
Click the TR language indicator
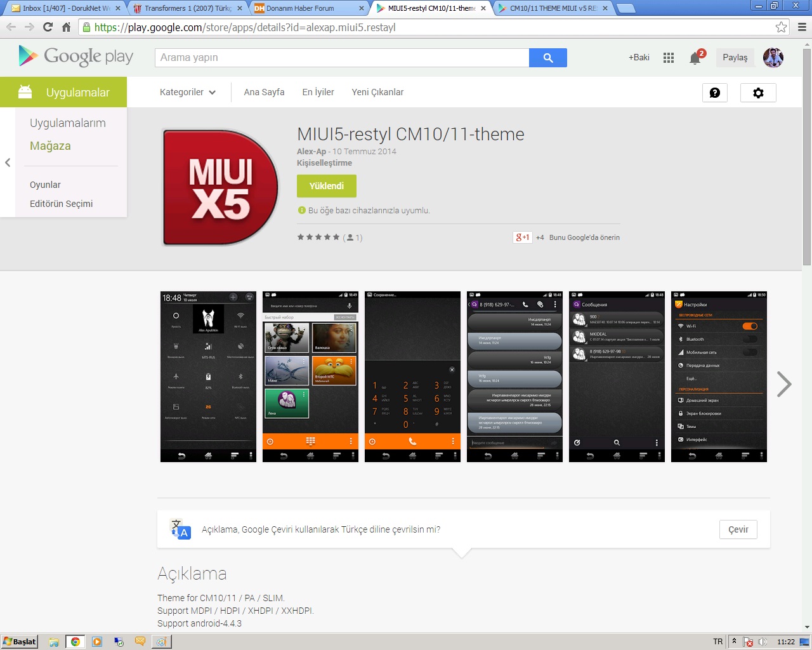click(x=717, y=642)
